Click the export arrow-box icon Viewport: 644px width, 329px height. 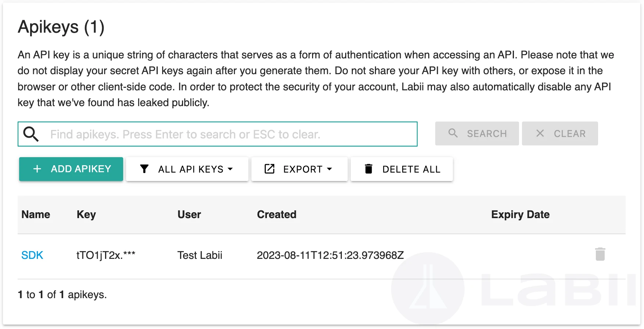[269, 169]
